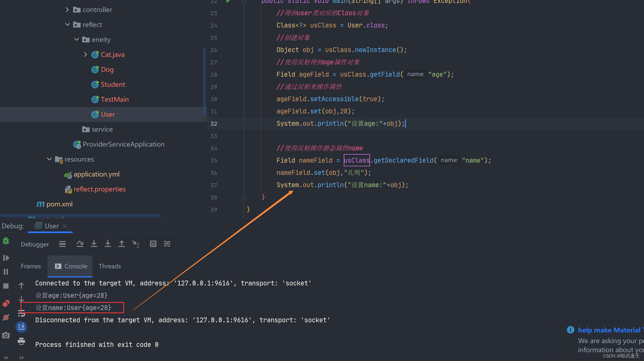Switch to the Frames tab
Viewport: 644px width, 361px height.
click(x=31, y=266)
